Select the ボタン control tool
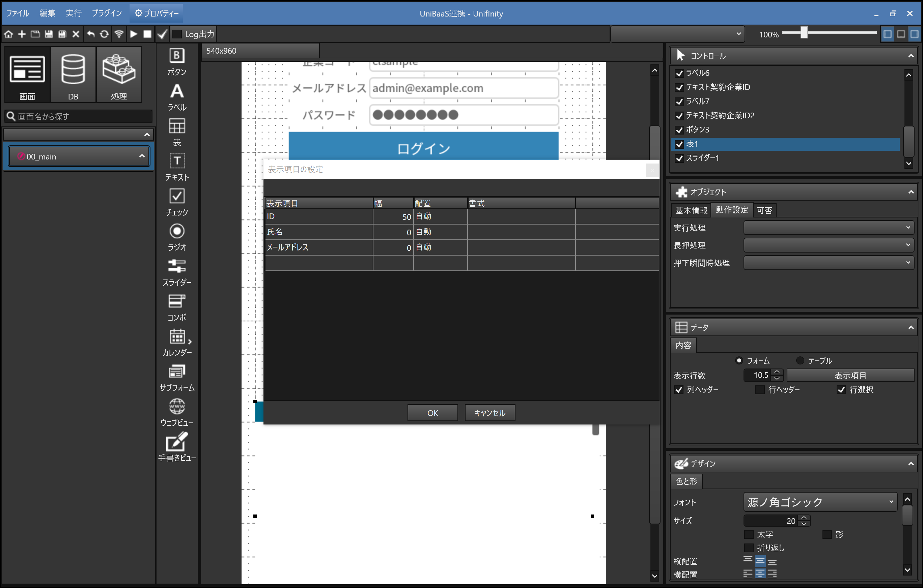Screen dimensions: 923x588 coord(177,61)
